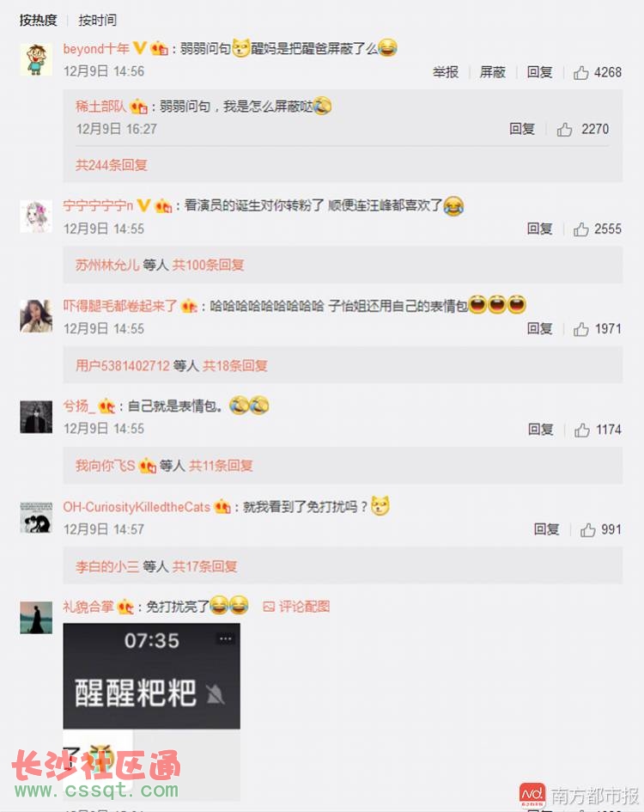
Task: Open the 苏州林允儿 user profile link
Action: click(x=107, y=266)
